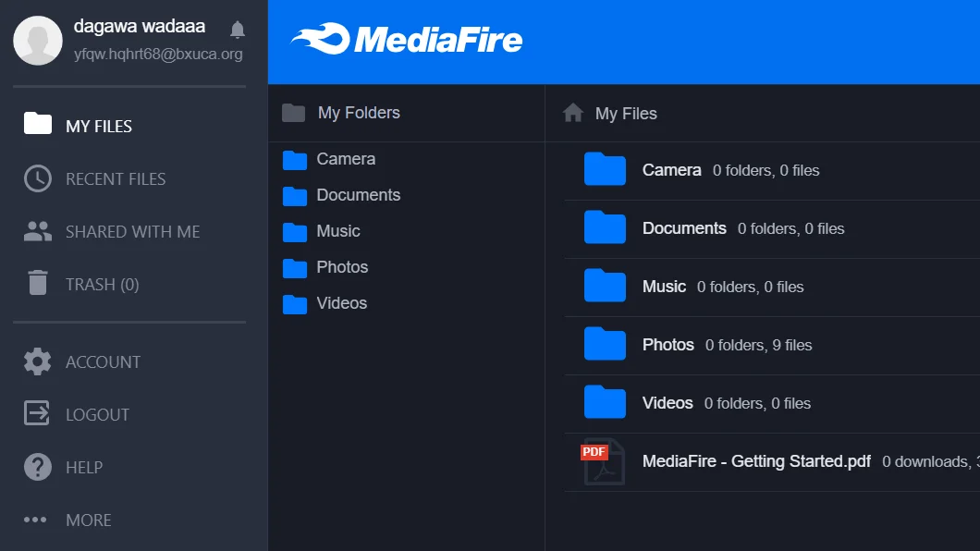
Task: Click the My Files breadcrumb label
Action: (626, 114)
